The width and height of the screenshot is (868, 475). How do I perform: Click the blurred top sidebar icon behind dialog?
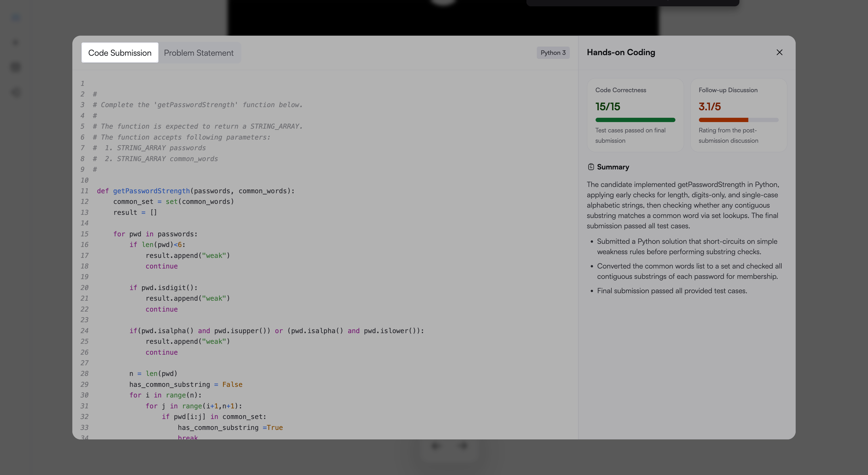tap(15, 17)
